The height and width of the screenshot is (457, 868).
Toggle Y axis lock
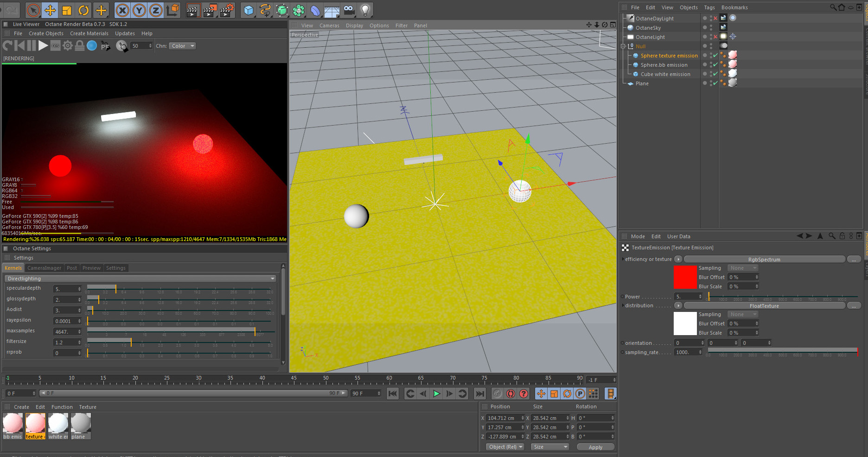pyautogui.click(x=139, y=10)
